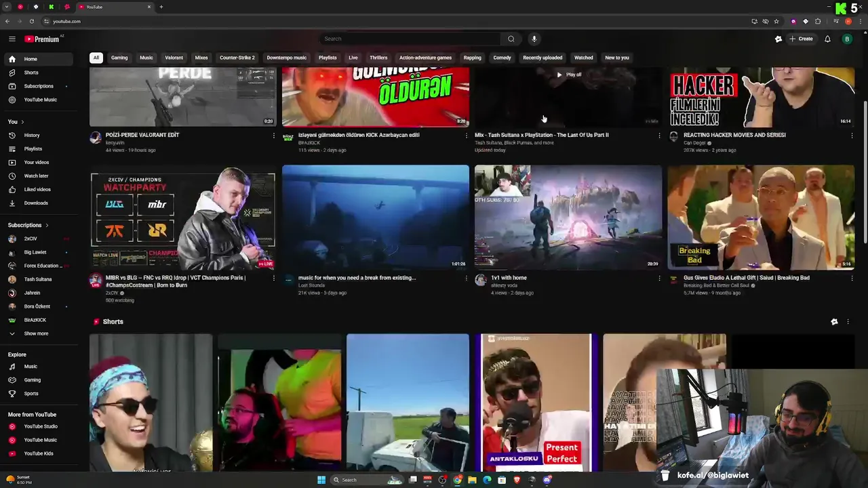The width and height of the screenshot is (868, 488).
Task: Select the Valorant filter chip
Action: click(x=174, y=58)
